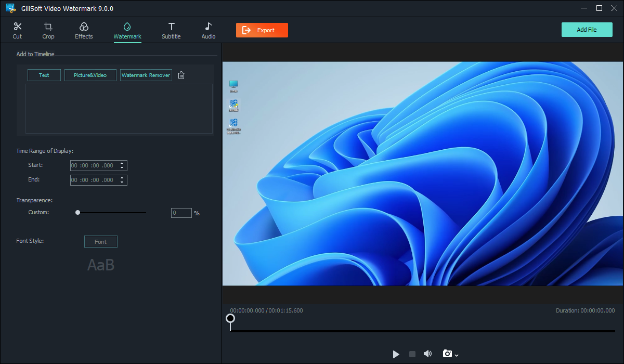The width and height of the screenshot is (624, 364).
Task: Add a Text watermark to timeline
Action: click(x=44, y=75)
